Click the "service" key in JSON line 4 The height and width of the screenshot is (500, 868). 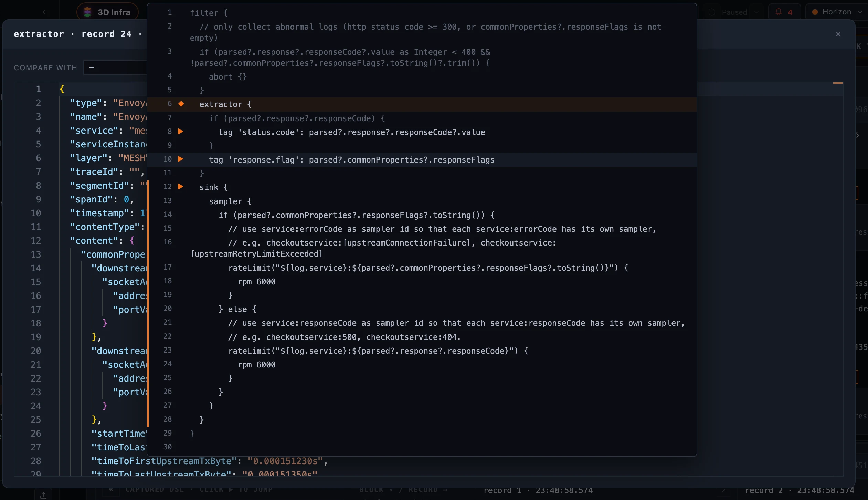[x=94, y=131]
